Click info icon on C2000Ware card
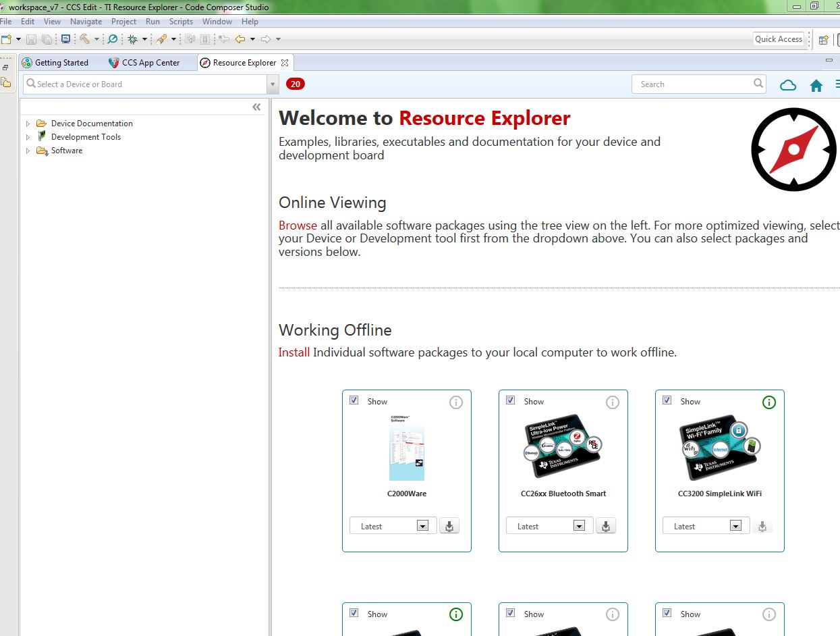Image resolution: width=840 pixels, height=636 pixels. pyautogui.click(x=456, y=402)
